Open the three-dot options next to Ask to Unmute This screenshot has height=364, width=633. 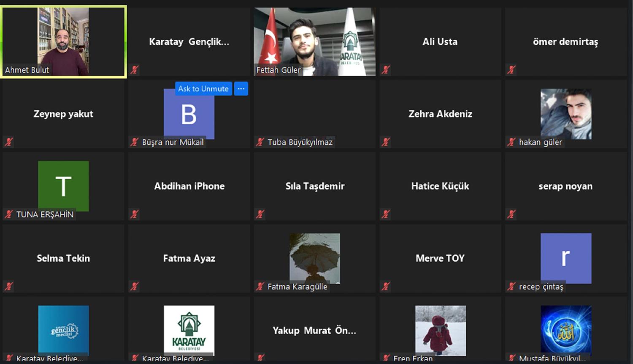[x=241, y=89]
